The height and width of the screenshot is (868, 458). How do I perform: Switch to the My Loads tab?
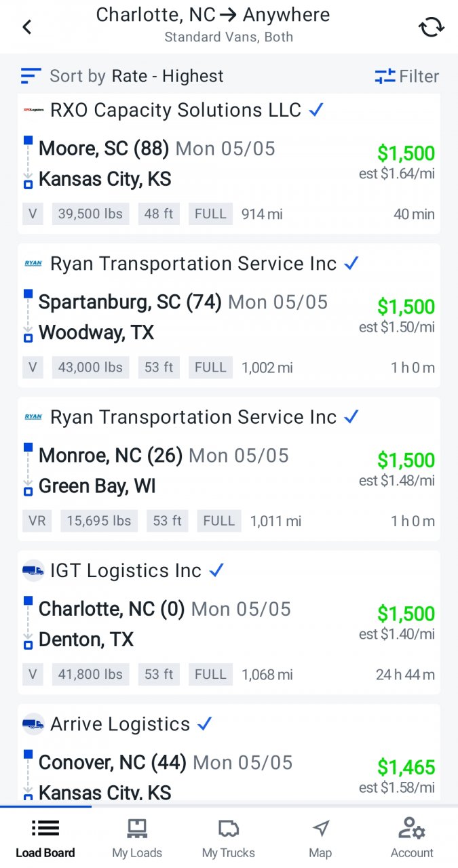pyautogui.click(x=137, y=838)
